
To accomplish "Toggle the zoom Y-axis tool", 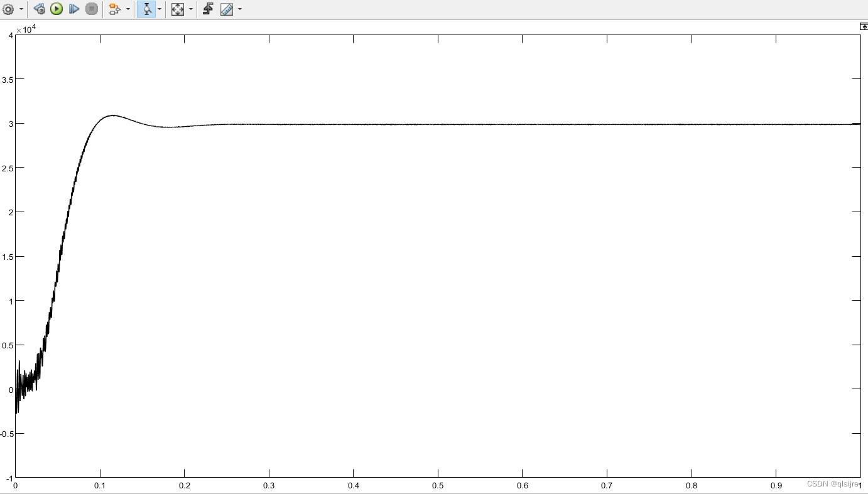I will coord(146,9).
